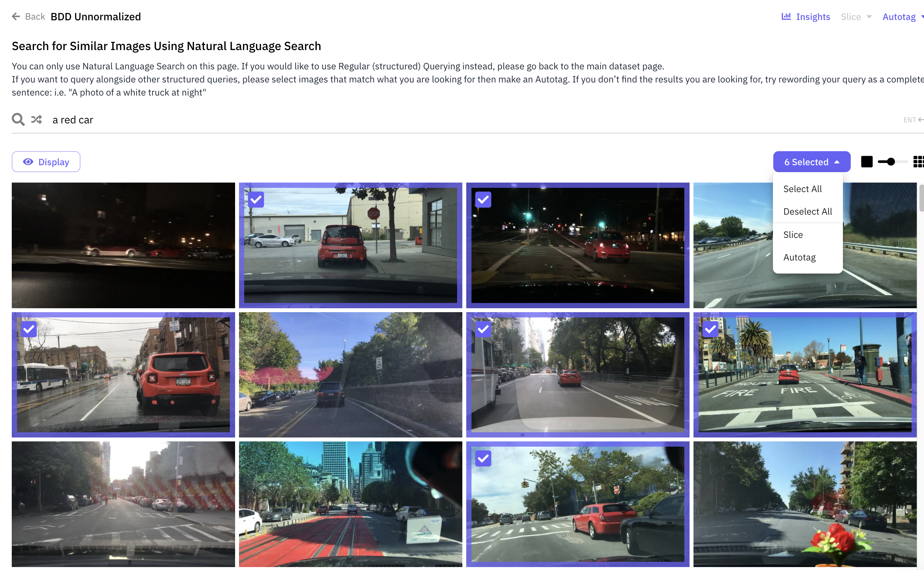Uncheck the red Kia Soul image checkbox
The width and height of the screenshot is (924, 570).
click(256, 199)
